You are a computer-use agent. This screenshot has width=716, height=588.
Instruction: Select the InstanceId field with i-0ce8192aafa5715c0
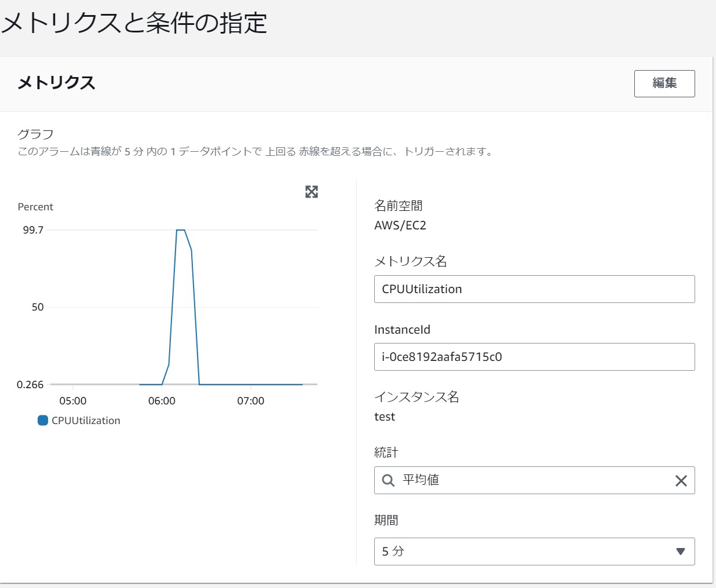(x=534, y=357)
